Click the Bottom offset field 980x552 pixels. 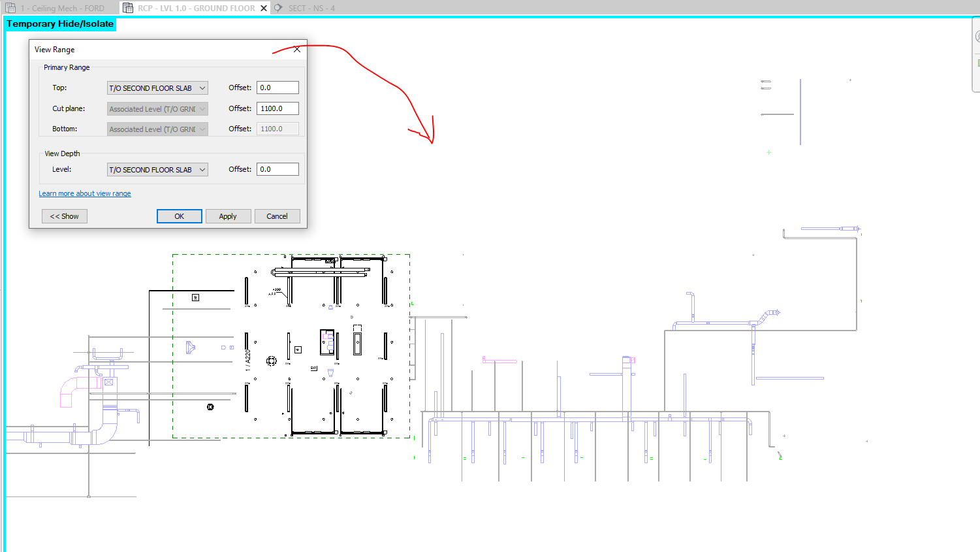click(277, 129)
